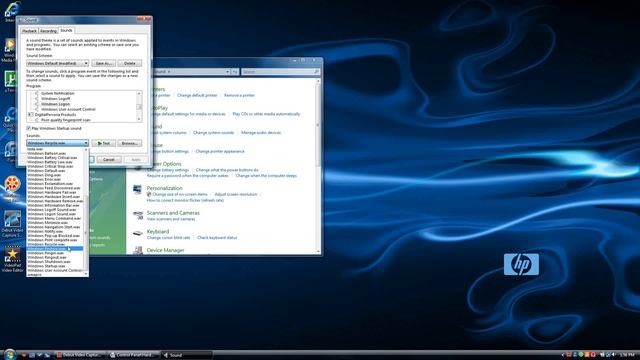
Task: Choose Windows Menu Command.wav
Action: coord(55,218)
